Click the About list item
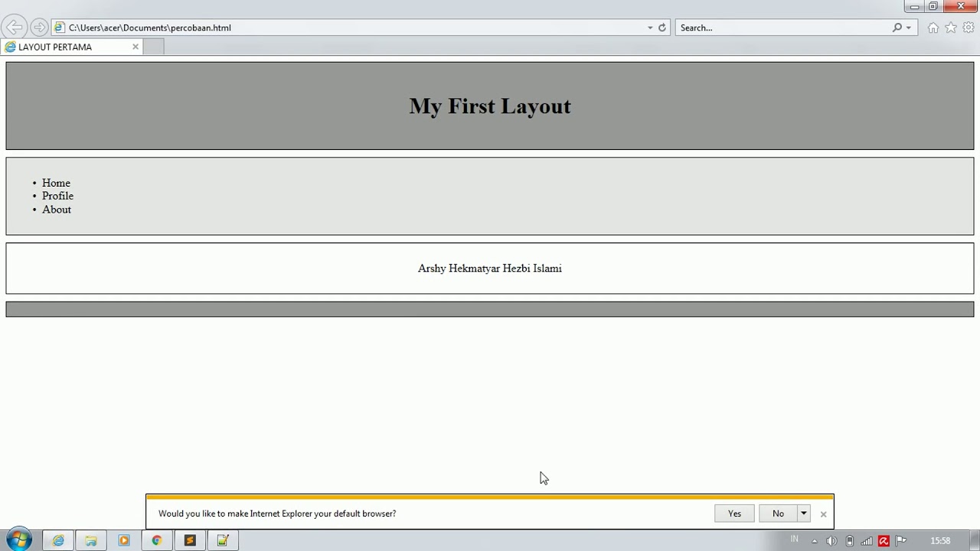 coord(57,209)
